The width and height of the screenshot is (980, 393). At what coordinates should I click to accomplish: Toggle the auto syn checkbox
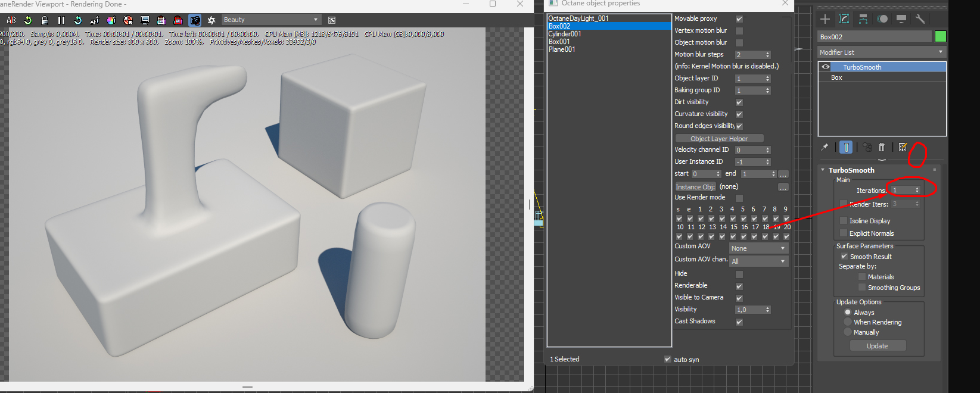pos(668,359)
